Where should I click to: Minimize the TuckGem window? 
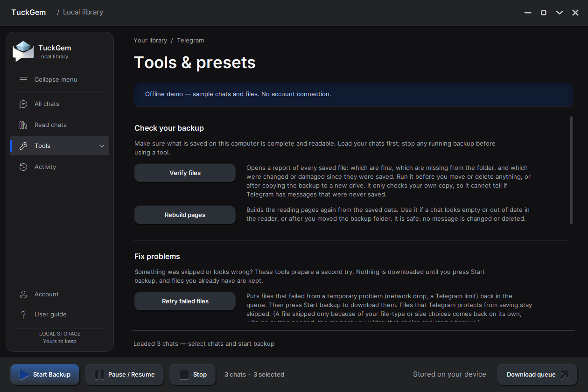point(528,13)
